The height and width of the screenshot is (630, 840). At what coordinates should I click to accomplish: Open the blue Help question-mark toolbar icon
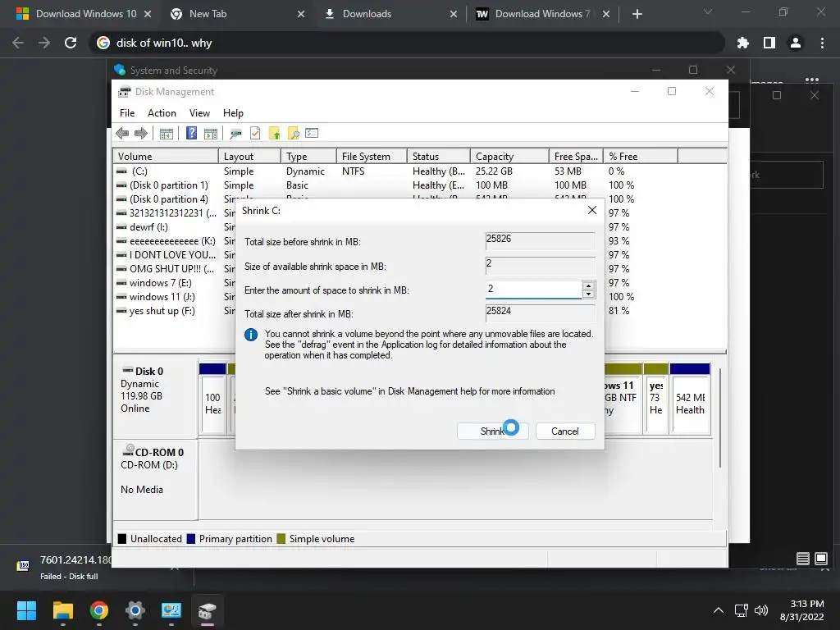191,133
